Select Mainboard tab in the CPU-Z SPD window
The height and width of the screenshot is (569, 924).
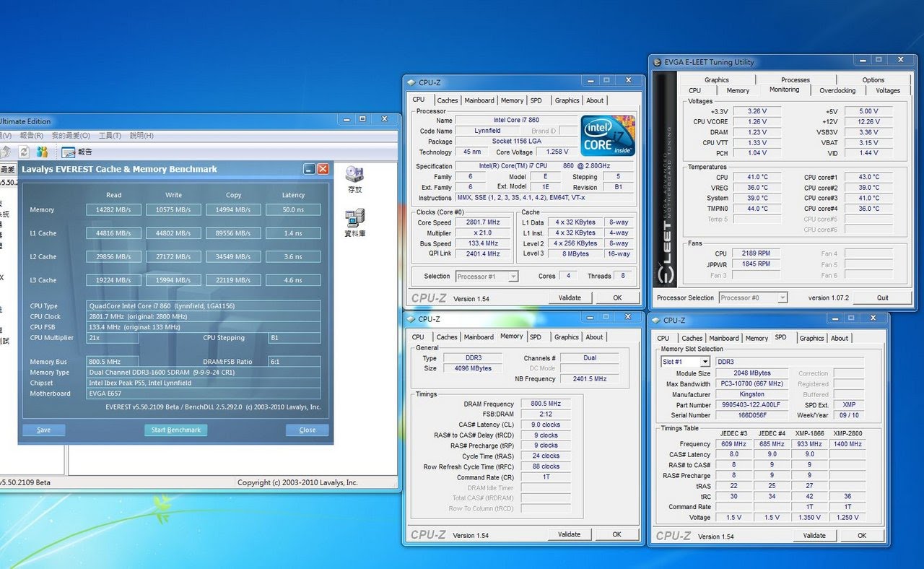724,338
